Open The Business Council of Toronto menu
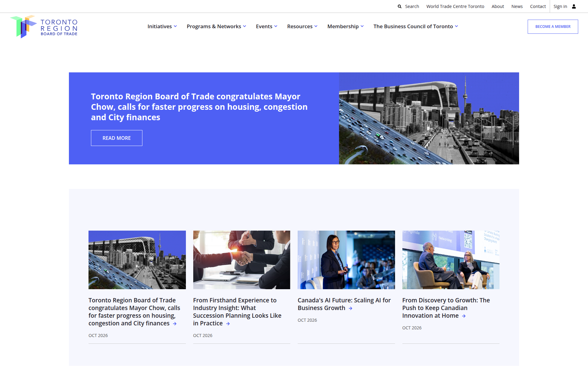Screen dimensions: 588x368 (x=413, y=26)
